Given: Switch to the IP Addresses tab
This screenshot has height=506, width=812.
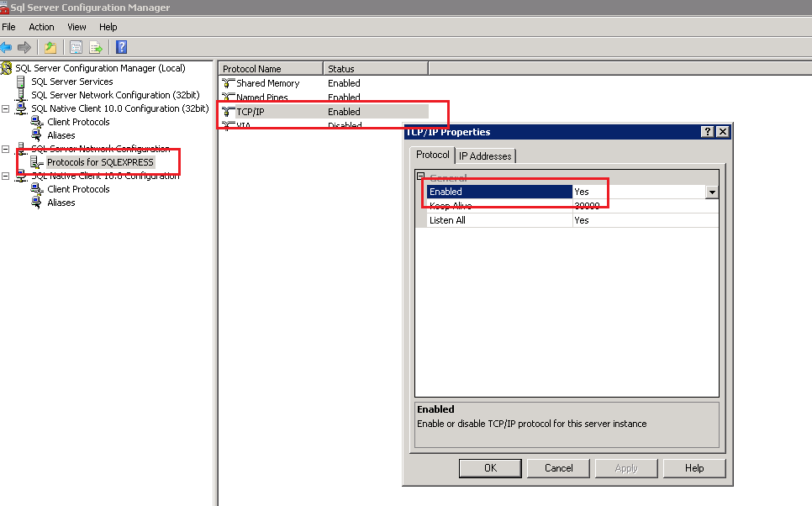Looking at the screenshot, I should 486,155.
